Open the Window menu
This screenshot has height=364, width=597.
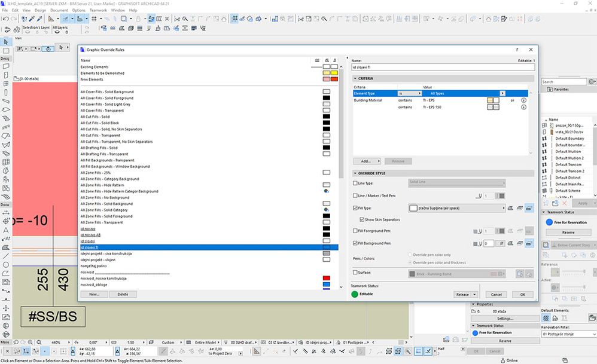pos(118,10)
